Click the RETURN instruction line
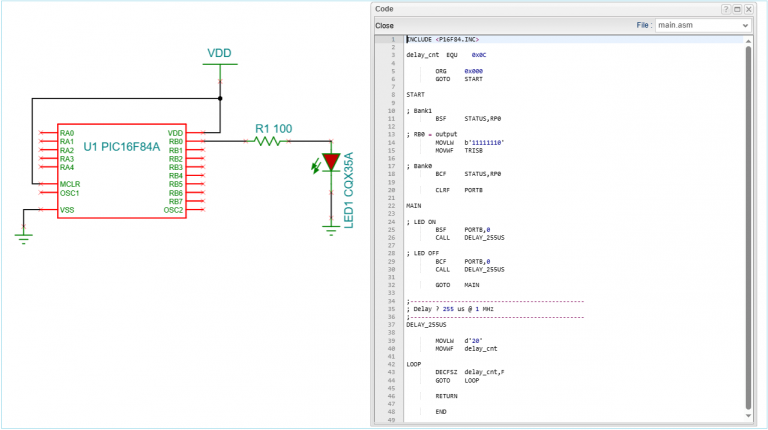This screenshot has height=430, width=768. [446, 396]
